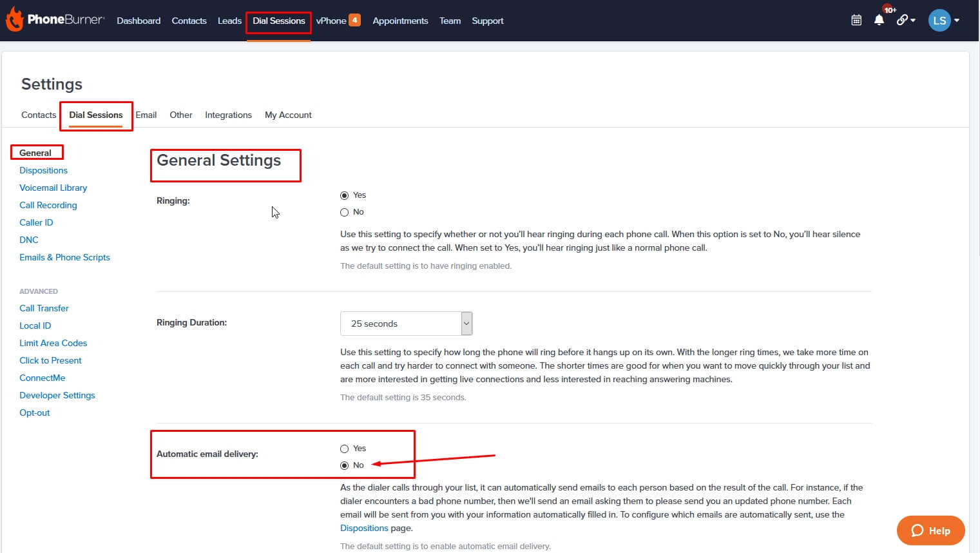Click the 'General Settings' heading

tap(219, 160)
